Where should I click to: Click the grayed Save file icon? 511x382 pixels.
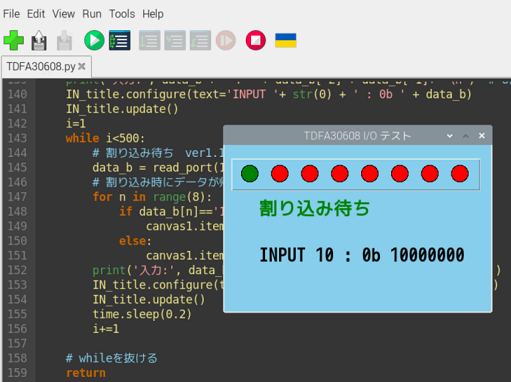[64, 40]
